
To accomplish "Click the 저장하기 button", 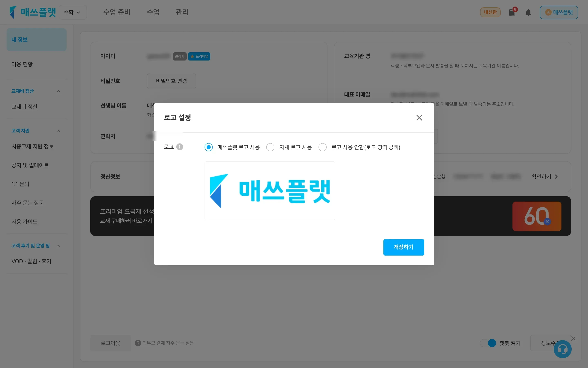I will tap(404, 247).
